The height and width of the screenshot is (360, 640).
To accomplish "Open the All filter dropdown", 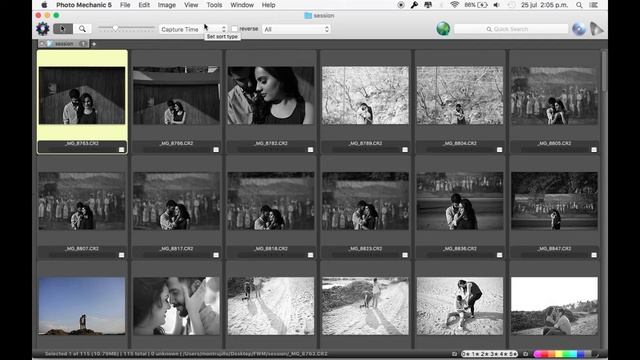I will point(296,29).
